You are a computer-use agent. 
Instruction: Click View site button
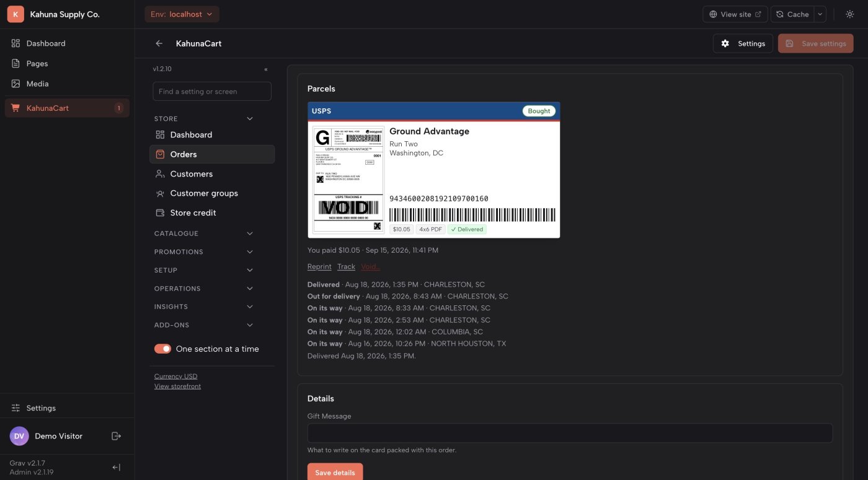735,14
